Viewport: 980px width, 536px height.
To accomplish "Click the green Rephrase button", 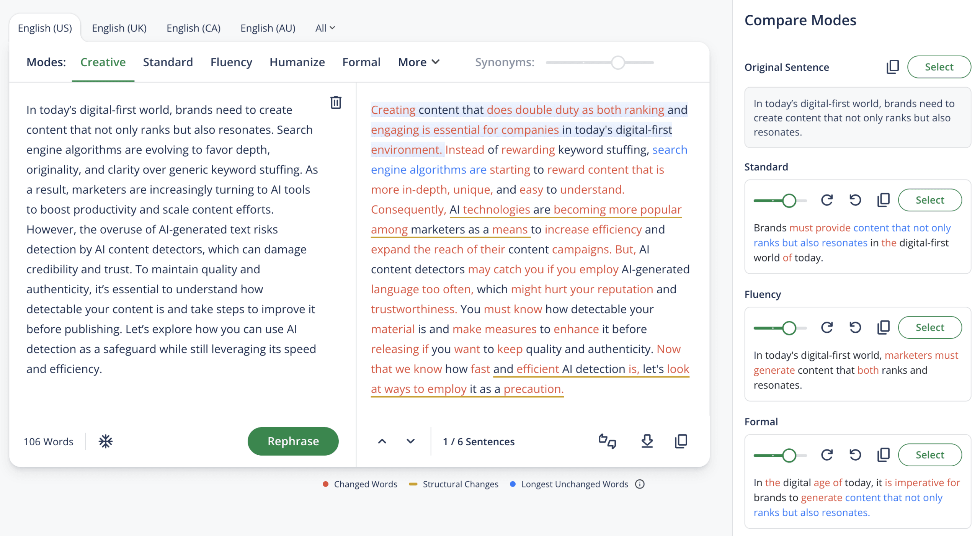I will (x=293, y=441).
